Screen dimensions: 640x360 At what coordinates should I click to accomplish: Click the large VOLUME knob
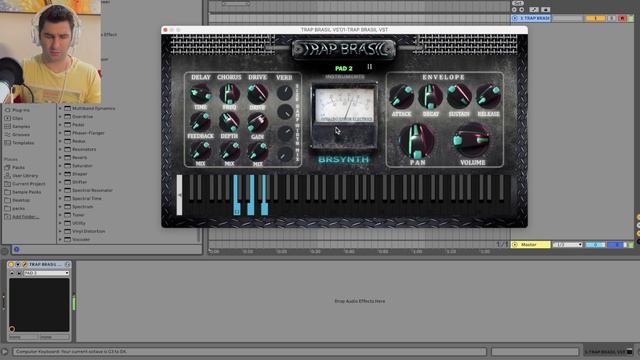[x=472, y=140]
